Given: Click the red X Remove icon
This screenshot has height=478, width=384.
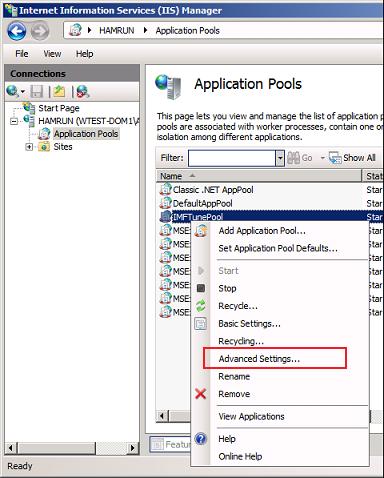Looking at the screenshot, I should tap(201, 394).
